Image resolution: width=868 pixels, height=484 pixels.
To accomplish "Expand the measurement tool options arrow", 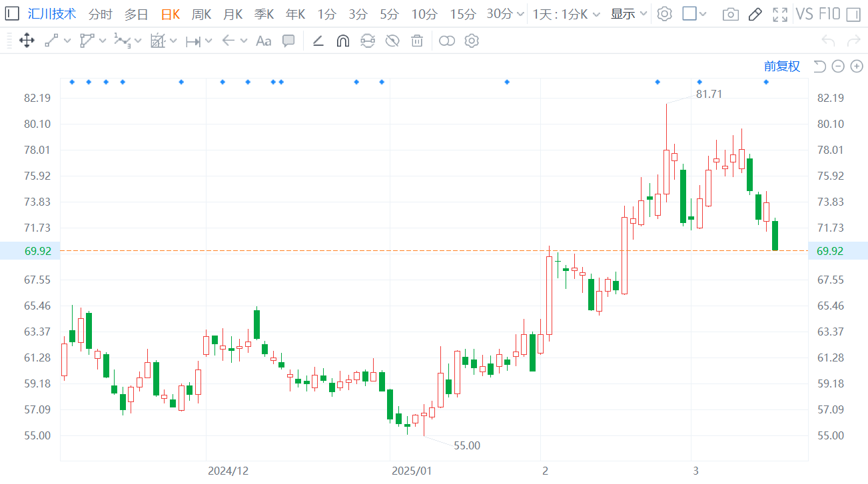I will [x=209, y=41].
